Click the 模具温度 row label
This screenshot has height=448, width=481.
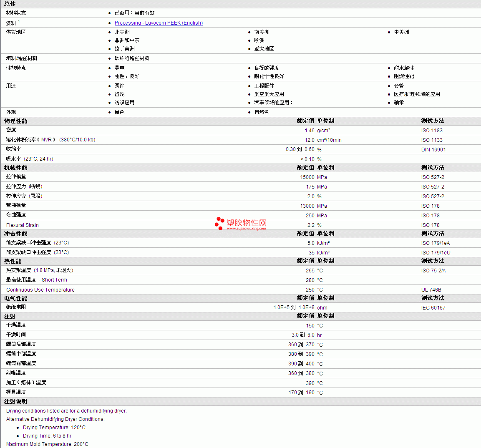(x=16, y=392)
